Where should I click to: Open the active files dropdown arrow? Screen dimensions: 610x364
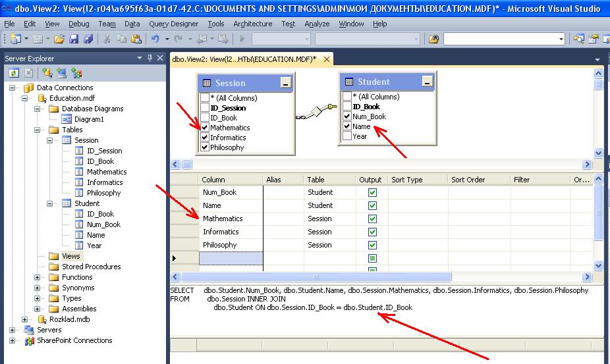[597, 59]
